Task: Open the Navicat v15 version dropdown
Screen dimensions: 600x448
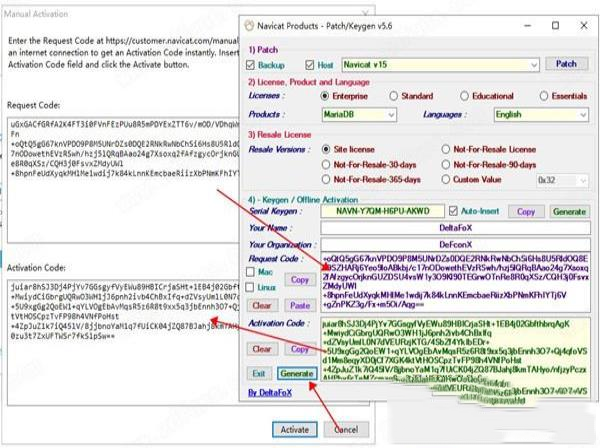Action: coord(440,65)
